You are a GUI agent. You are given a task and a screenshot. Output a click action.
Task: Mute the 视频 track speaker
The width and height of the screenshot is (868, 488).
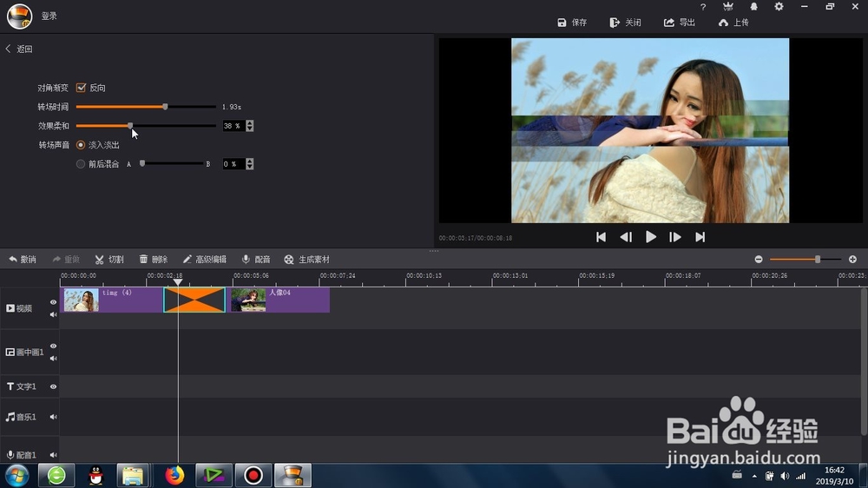[53, 314]
